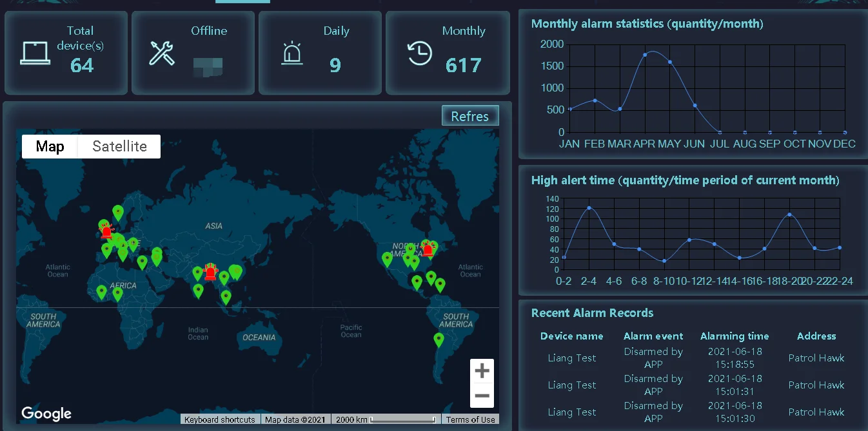Click the red alarm marker in North America
The width and height of the screenshot is (868, 431).
tap(427, 249)
